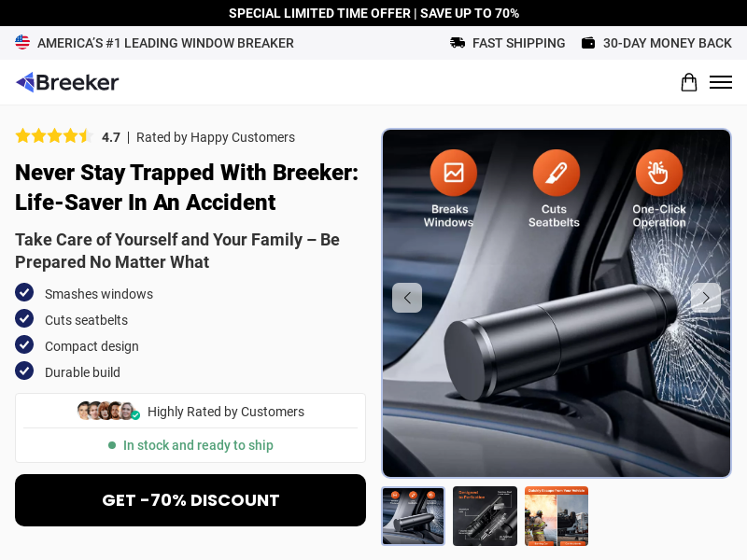
Task: Click the five-star rating stars
Action: (x=54, y=136)
